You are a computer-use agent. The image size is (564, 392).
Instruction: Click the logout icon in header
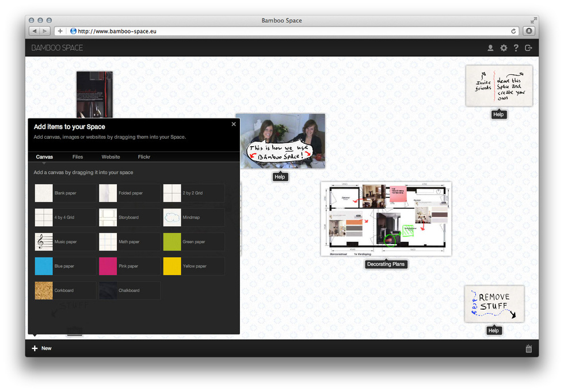tap(528, 48)
